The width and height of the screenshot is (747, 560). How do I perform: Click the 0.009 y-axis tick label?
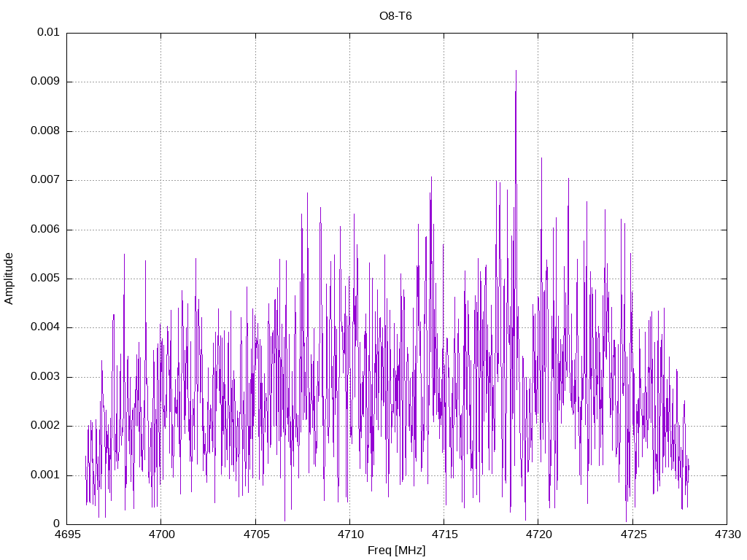[x=45, y=82]
